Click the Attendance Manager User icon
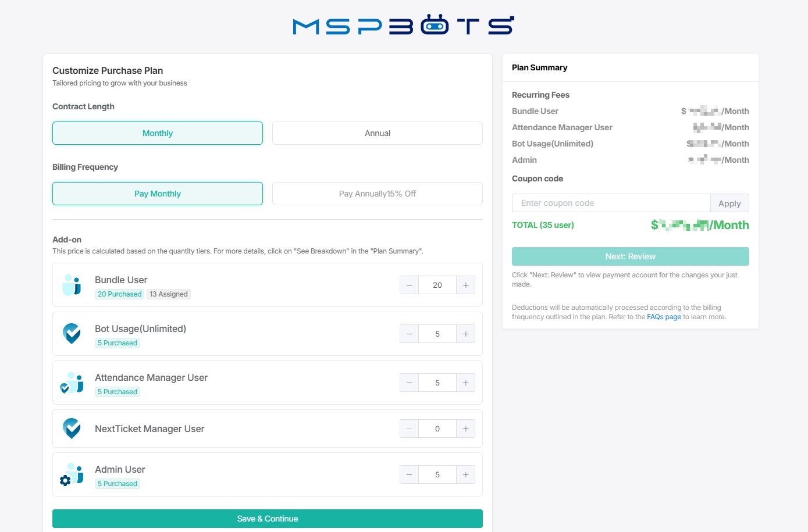 (x=72, y=382)
